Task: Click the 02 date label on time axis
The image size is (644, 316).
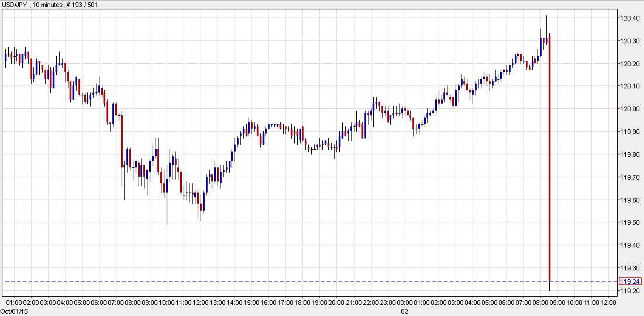Action: coord(405,312)
